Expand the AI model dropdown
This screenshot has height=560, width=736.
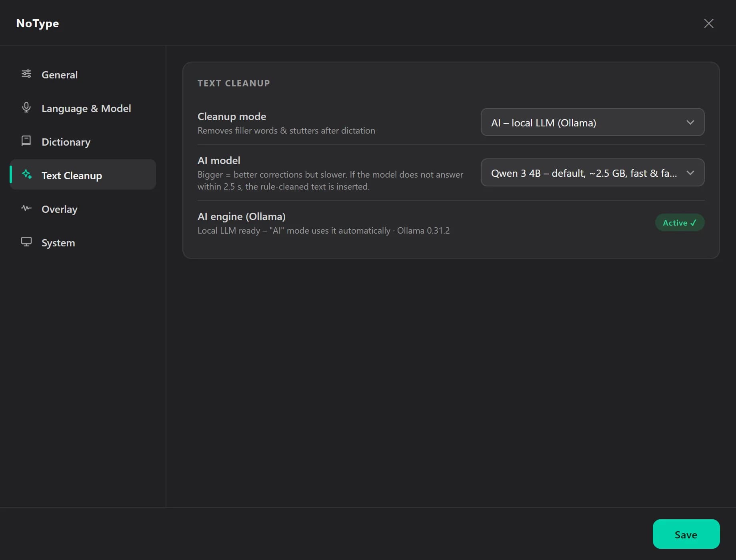(592, 173)
